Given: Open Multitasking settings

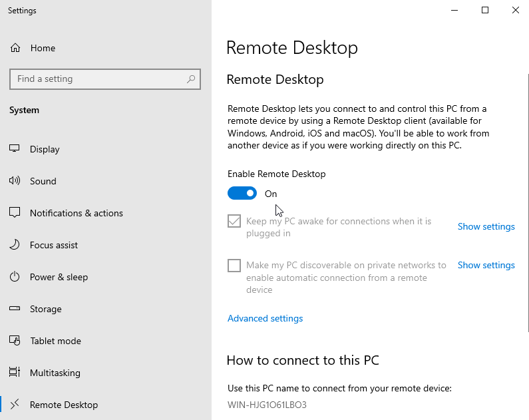Looking at the screenshot, I should (x=106, y=373).
